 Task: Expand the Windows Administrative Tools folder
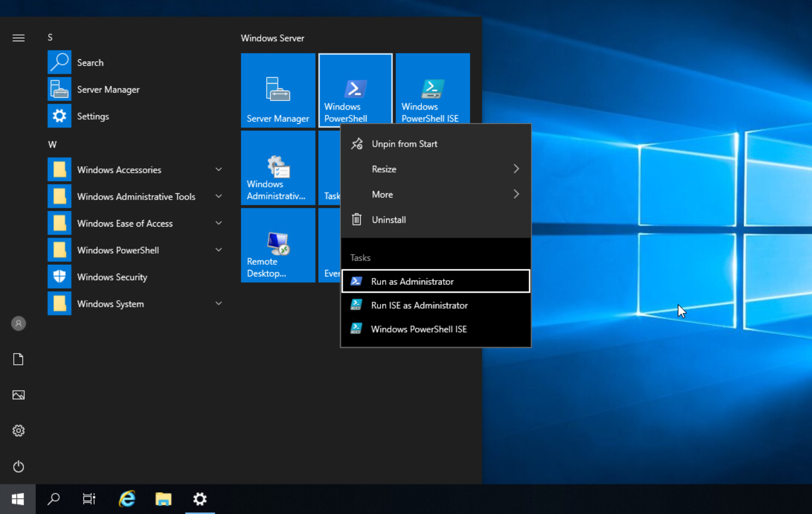(136, 196)
